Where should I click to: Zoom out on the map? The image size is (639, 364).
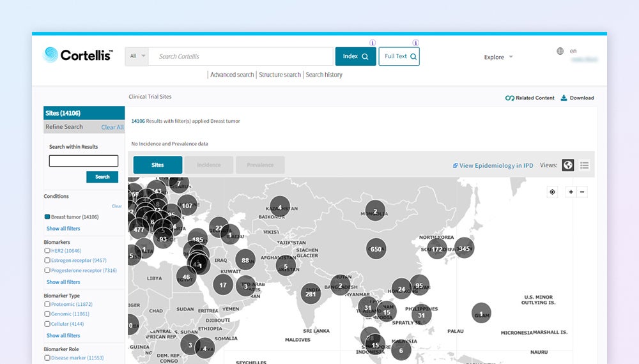581,192
